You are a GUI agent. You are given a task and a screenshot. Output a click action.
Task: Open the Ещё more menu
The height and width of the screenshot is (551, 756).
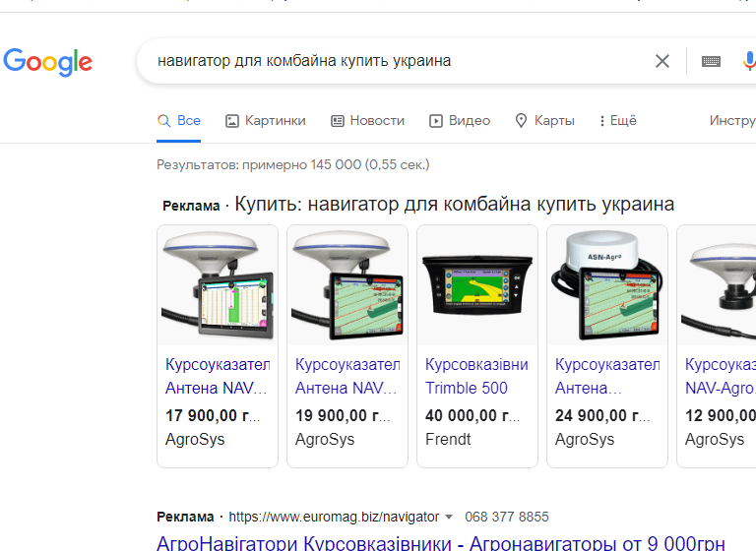click(x=618, y=120)
